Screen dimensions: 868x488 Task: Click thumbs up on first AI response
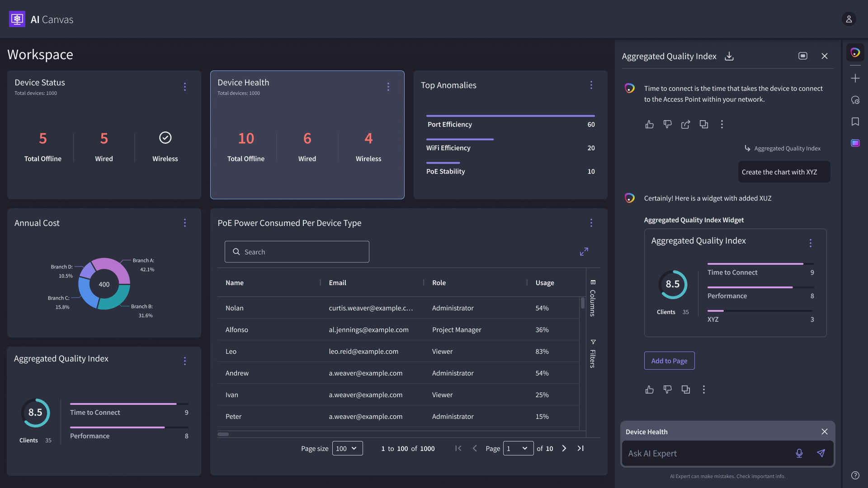click(649, 124)
